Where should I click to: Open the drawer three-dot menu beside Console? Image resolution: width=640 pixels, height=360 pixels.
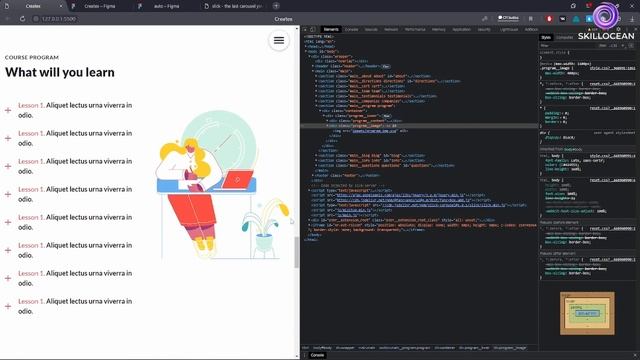305,355
